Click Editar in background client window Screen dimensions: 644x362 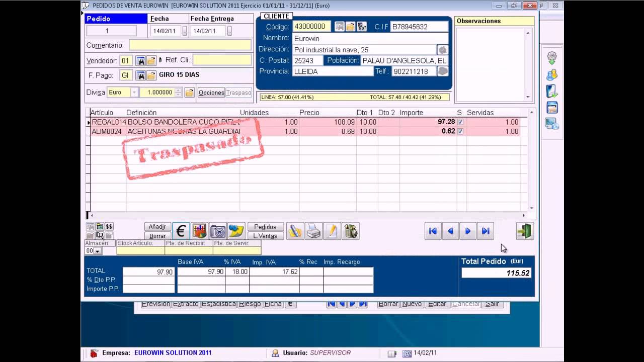coord(437,304)
